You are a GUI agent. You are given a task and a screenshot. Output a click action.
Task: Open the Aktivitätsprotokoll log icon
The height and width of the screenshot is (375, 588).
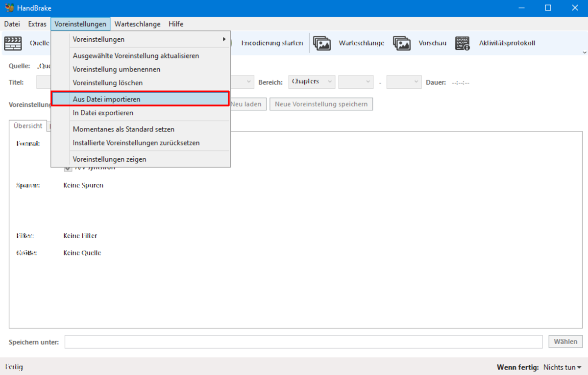463,43
